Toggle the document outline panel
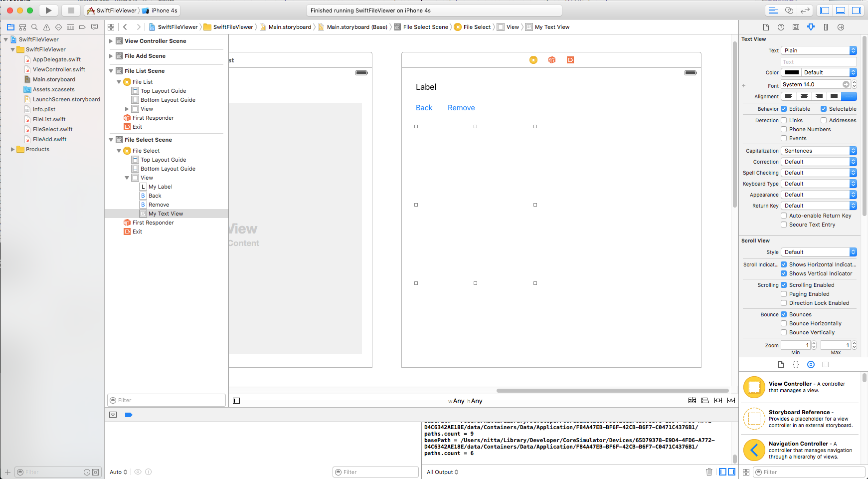The image size is (868, 479). coord(236,401)
